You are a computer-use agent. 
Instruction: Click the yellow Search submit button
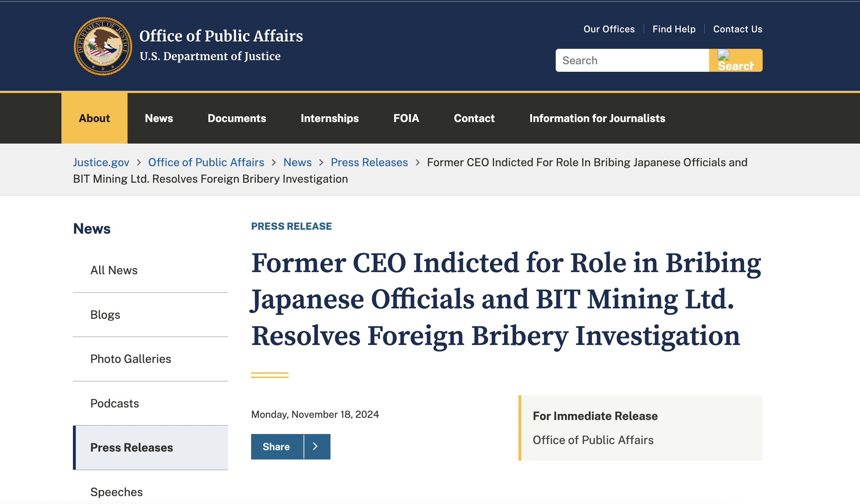[735, 60]
